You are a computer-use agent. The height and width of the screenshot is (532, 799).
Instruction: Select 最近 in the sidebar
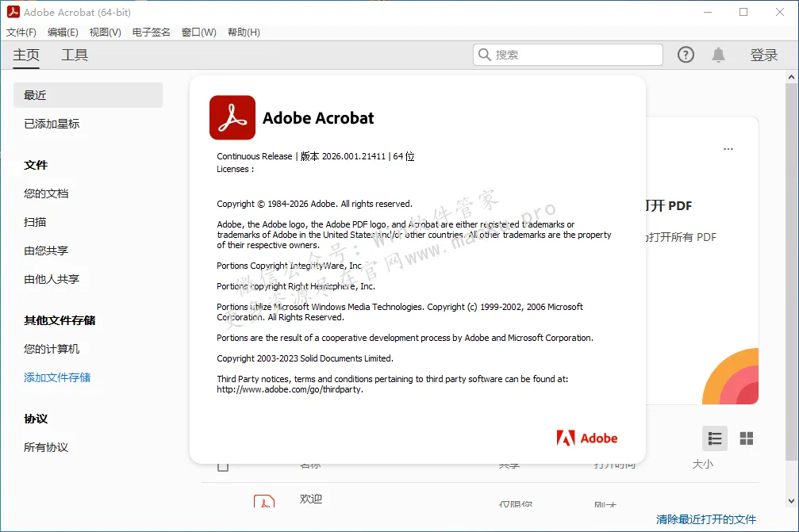(x=87, y=95)
